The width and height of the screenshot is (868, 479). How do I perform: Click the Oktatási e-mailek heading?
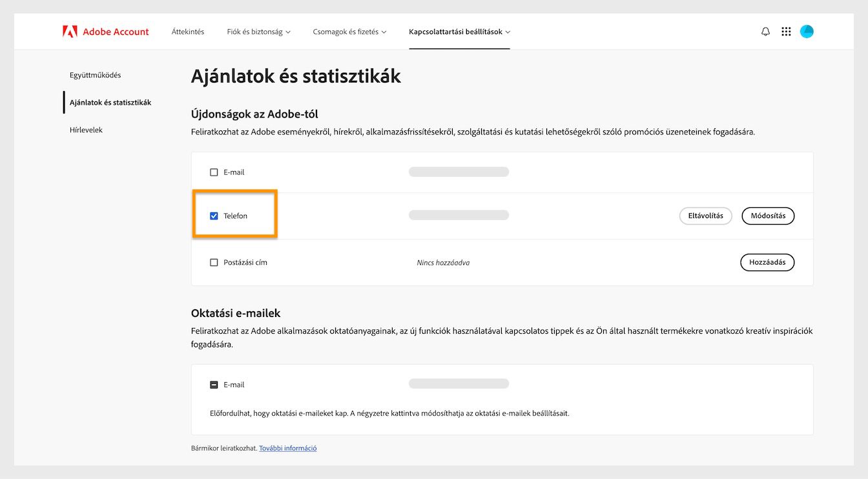coord(236,313)
